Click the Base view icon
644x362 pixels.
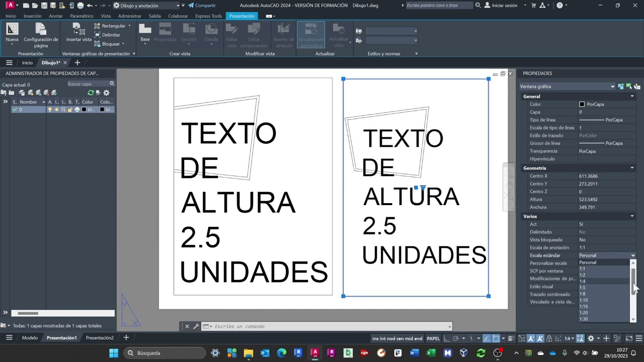(145, 29)
